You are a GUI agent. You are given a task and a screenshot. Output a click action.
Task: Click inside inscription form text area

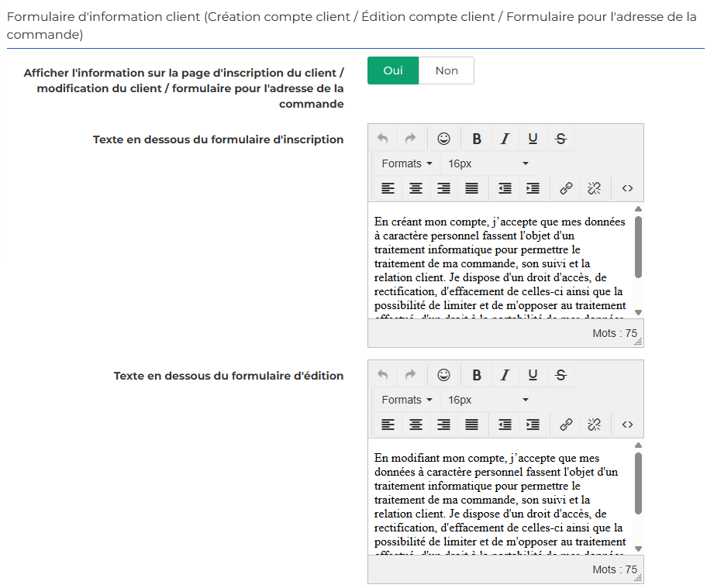(x=501, y=260)
